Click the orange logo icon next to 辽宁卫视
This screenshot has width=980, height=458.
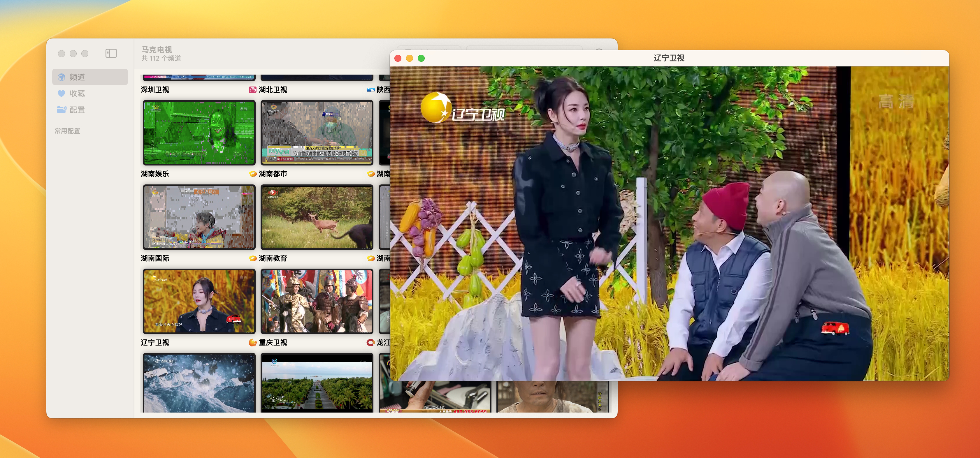point(252,342)
